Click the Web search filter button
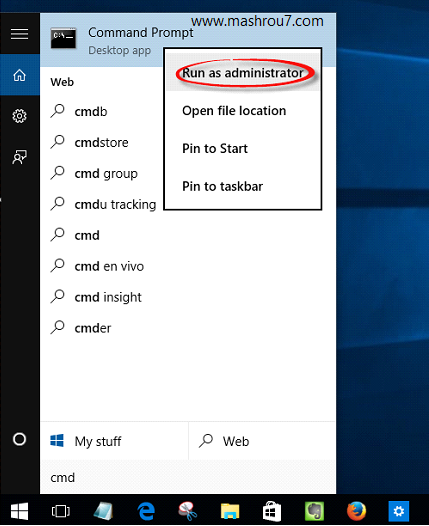The image size is (429, 526). tap(262, 441)
